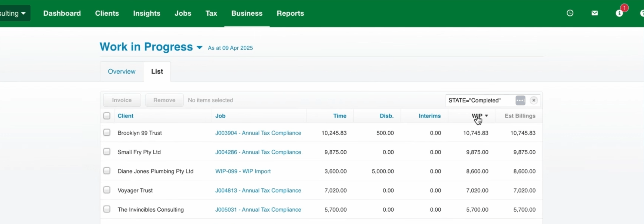The width and height of the screenshot is (644, 224).
Task: Open job J004286 Annual Tax Compliance
Action: (x=258, y=152)
